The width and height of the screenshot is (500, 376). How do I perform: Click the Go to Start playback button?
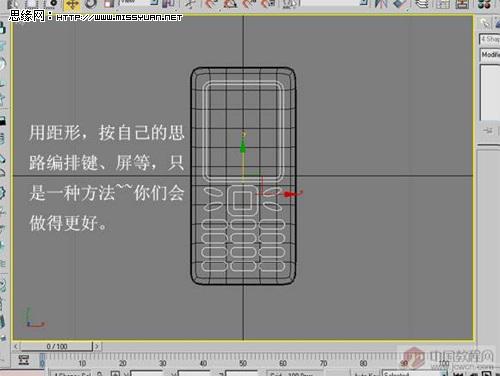pos(457,374)
